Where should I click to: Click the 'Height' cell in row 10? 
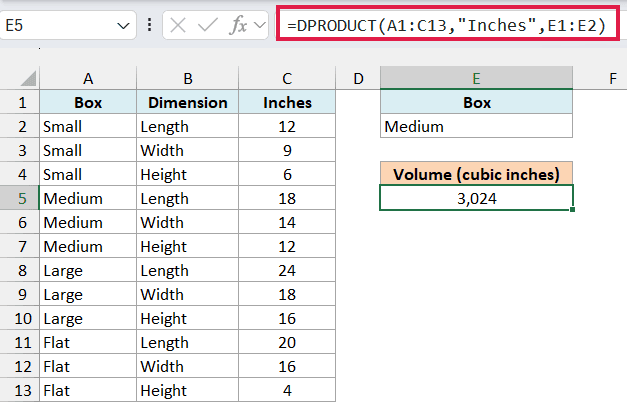pos(188,318)
